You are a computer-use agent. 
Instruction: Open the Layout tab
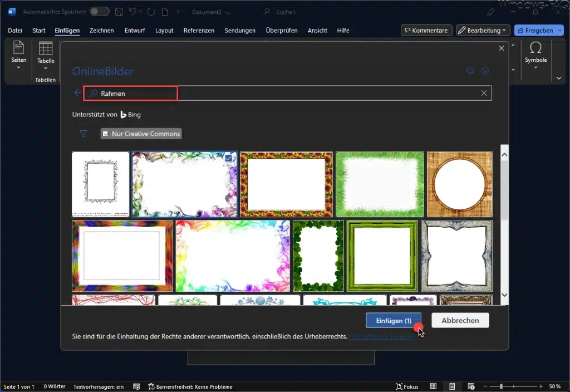[164, 31]
